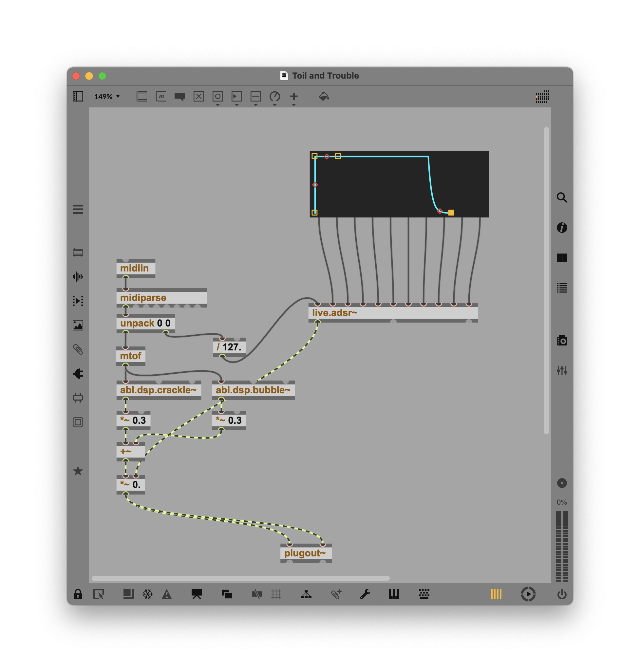Select the abl.dsp.bubble~ object

tap(253, 390)
